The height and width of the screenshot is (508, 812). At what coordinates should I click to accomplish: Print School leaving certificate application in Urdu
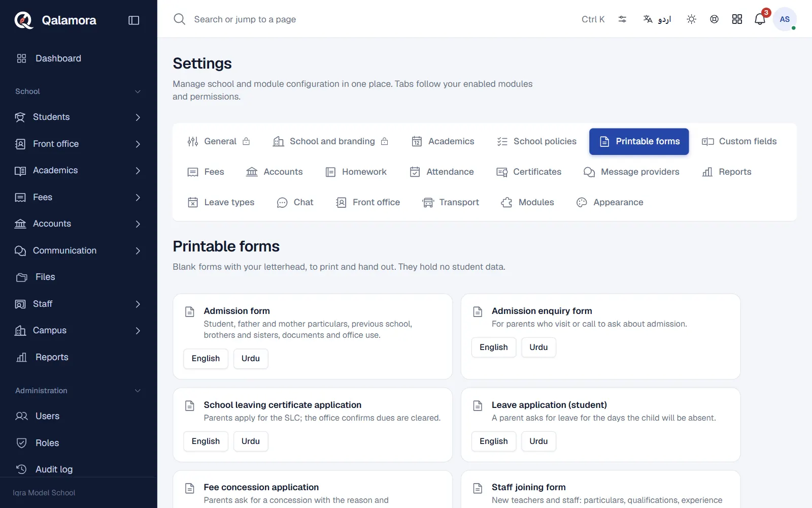(x=251, y=441)
